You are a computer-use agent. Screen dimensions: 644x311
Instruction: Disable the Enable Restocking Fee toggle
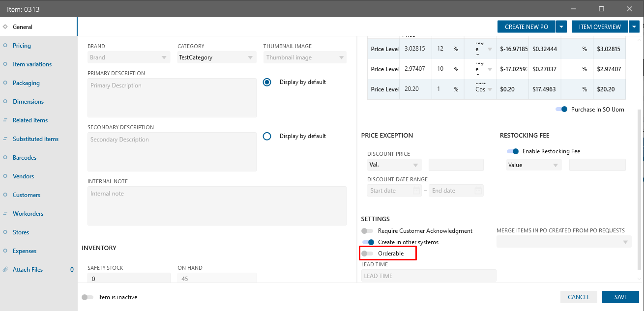click(x=513, y=151)
